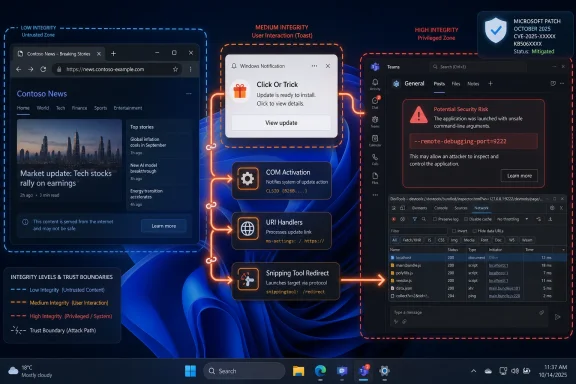Click Learn more in the security risk warning
This screenshot has height=384, width=576.
tap(519, 176)
